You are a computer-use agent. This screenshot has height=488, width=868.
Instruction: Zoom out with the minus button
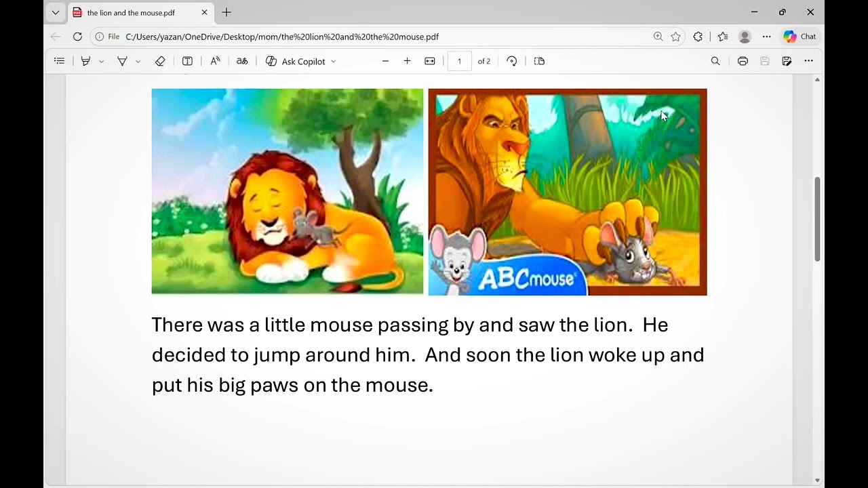point(385,61)
